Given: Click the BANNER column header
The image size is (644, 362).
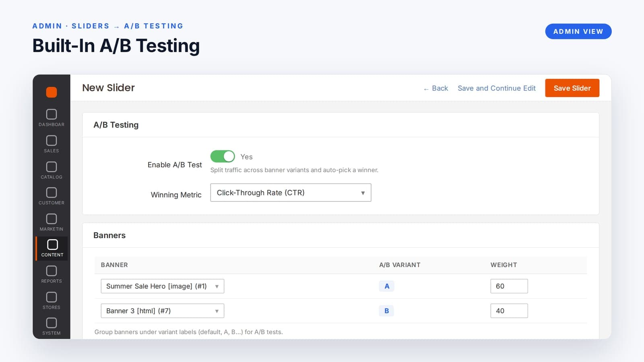Looking at the screenshot, I should pyautogui.click(x=114, y=265).
